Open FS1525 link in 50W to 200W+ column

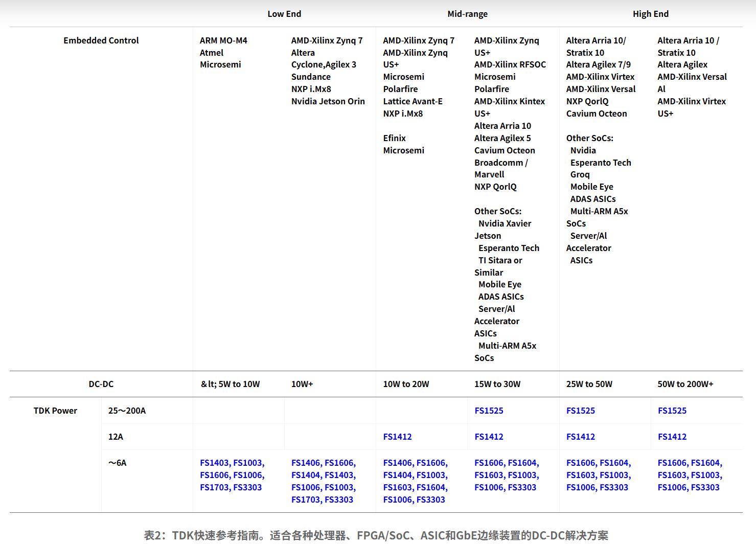[x=672, y=411]
